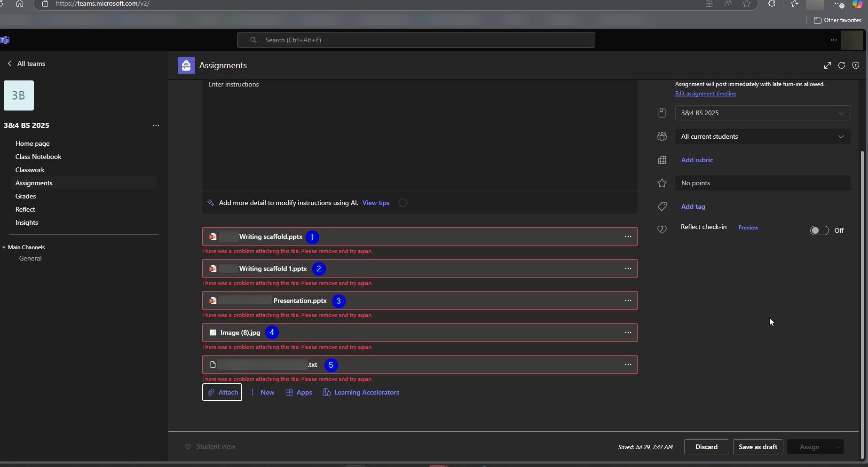
Task: Expand the Assignments tab to full screen
Action: tap(828, 65)
